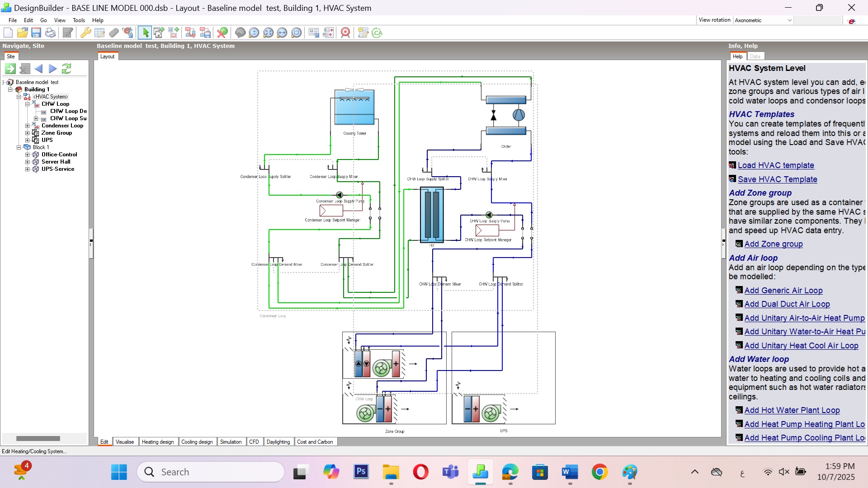Image resolution: width=868 pixels, height=488 pixels.
Task: Expand the Server Hall zone node
Action: coord(27,162)
